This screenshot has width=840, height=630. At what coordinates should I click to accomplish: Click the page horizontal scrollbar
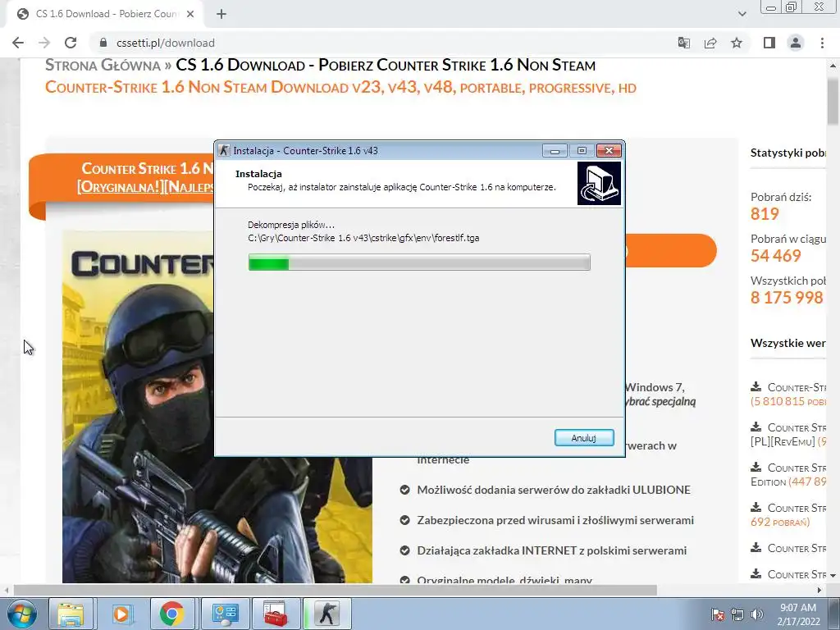coord(335,590)
